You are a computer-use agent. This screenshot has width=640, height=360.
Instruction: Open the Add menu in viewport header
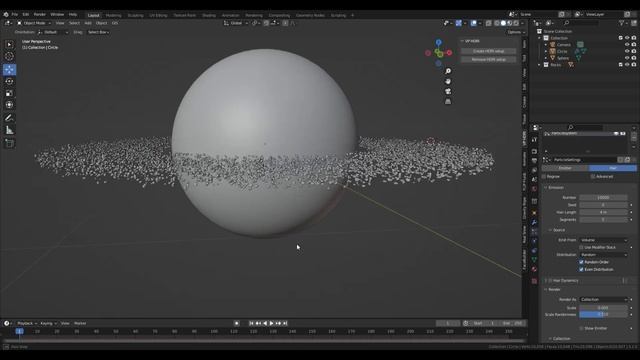pyautogui.click(x=88, y=23)
